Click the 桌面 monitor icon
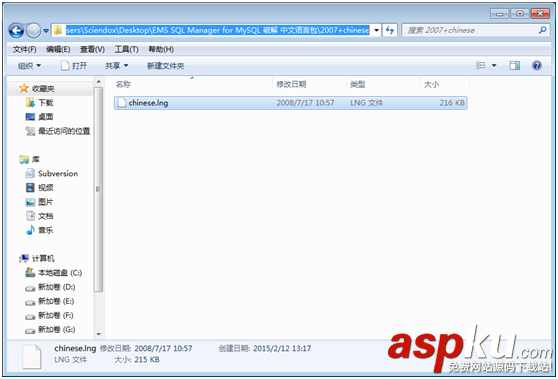Image resolution: width=558 pixels, height=379 pixels. [x=30, y=117]
